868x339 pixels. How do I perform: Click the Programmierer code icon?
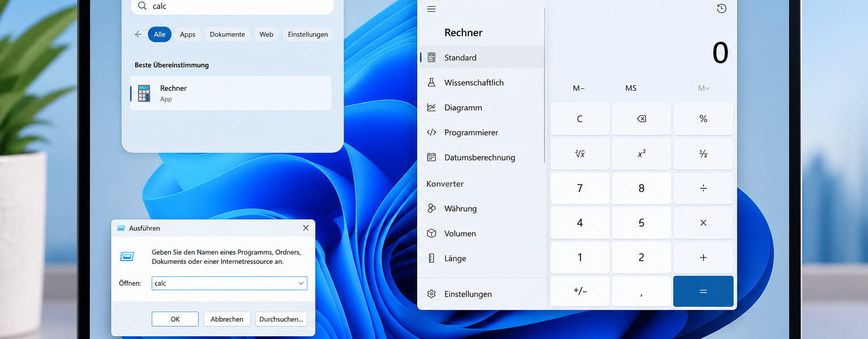click(432, 132)
